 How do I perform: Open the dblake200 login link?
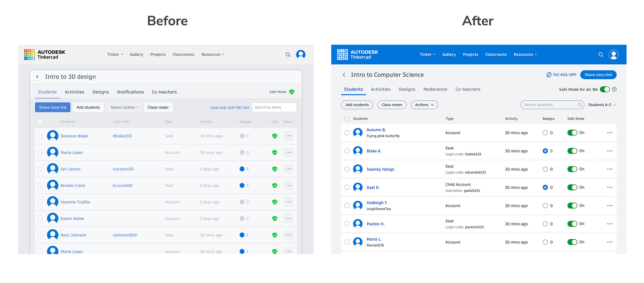(122, 136)
